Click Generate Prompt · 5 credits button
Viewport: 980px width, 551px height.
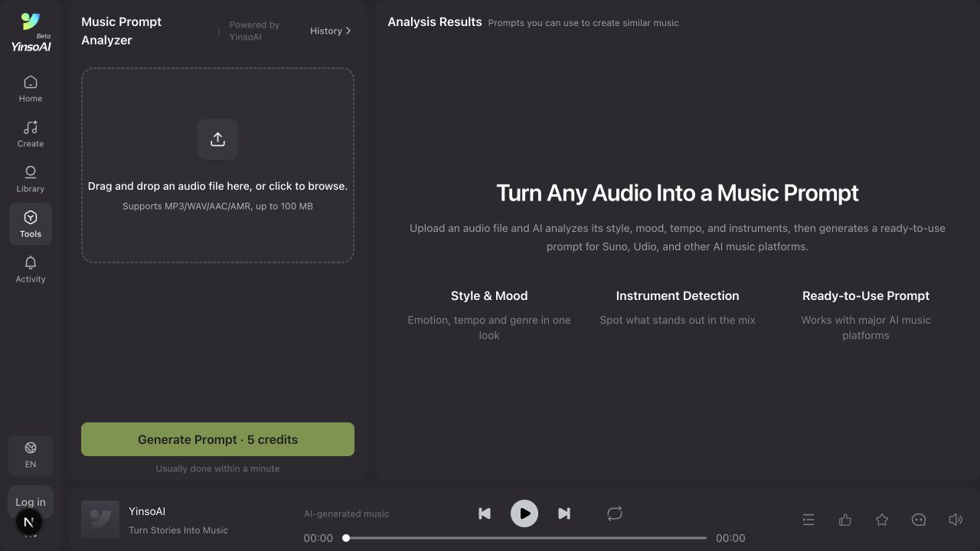[x=217, y=439]
